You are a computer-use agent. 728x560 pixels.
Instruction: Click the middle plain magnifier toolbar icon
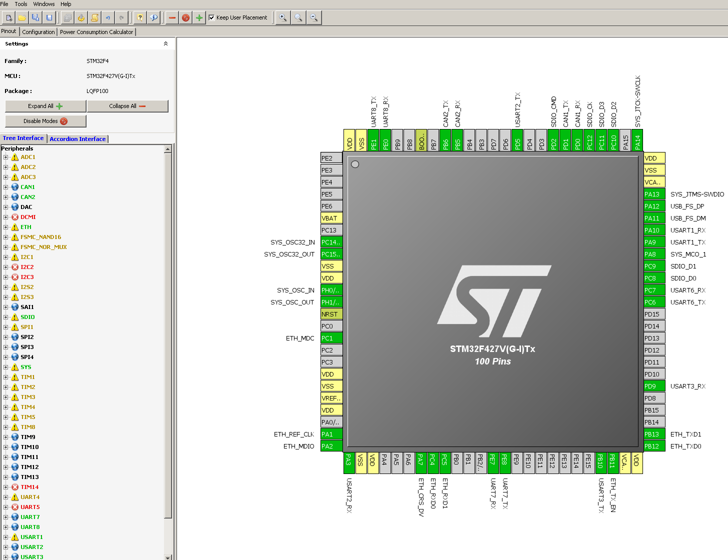[x=298, y=17]
